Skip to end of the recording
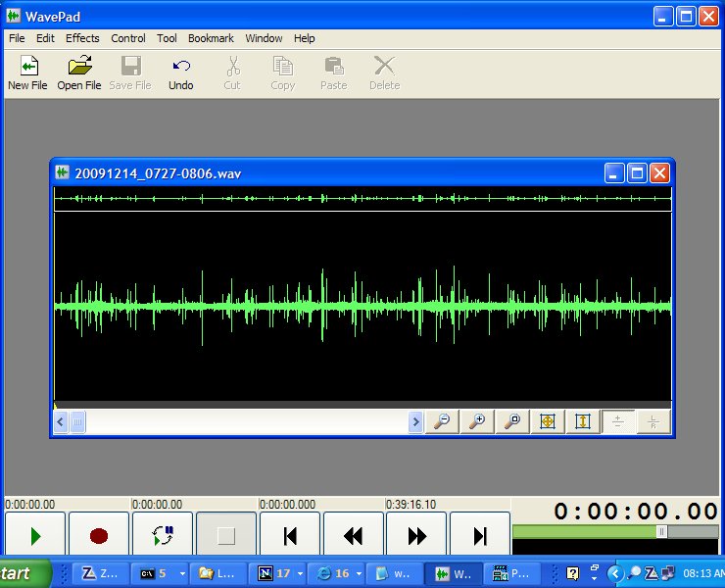Image resolution: width=725 pixels, height=588 pixels. [480, 536]
